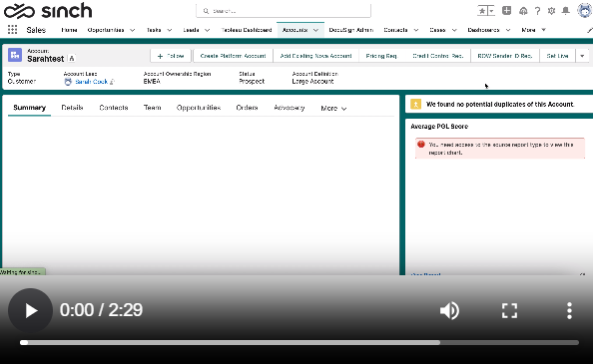Expand the Accounts nav dropdown chevron
The image size is (593, 364).
point(315,30)
